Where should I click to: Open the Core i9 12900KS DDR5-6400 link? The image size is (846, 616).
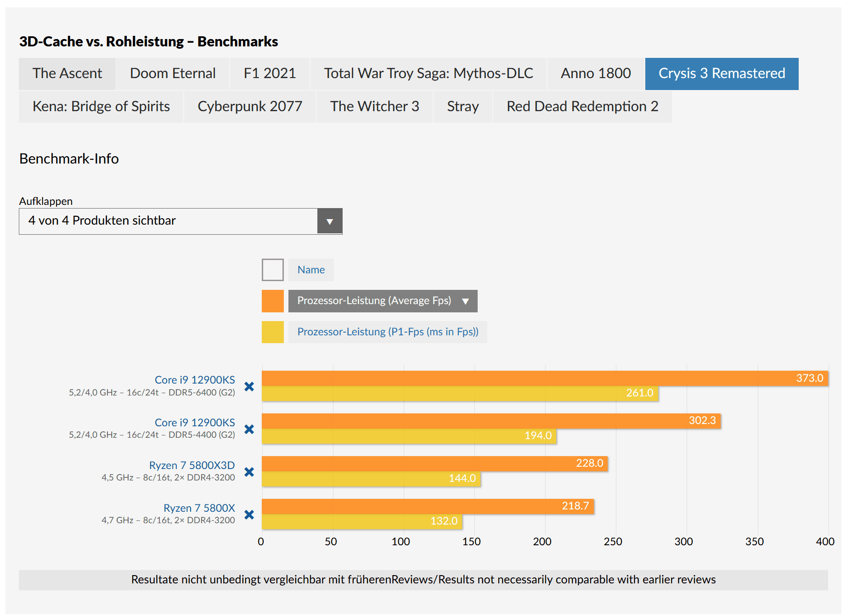[195, 380]
